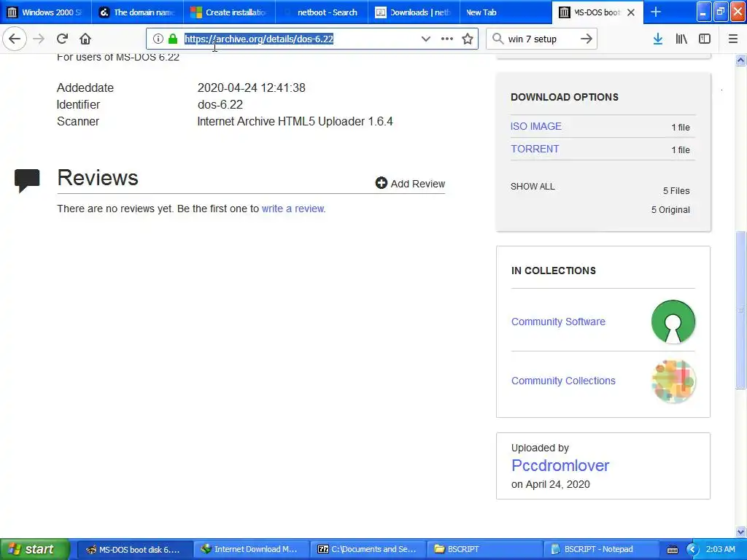747x560 pixels.
Task: Switch to the Downloads netboot tab
Action: 414,12
